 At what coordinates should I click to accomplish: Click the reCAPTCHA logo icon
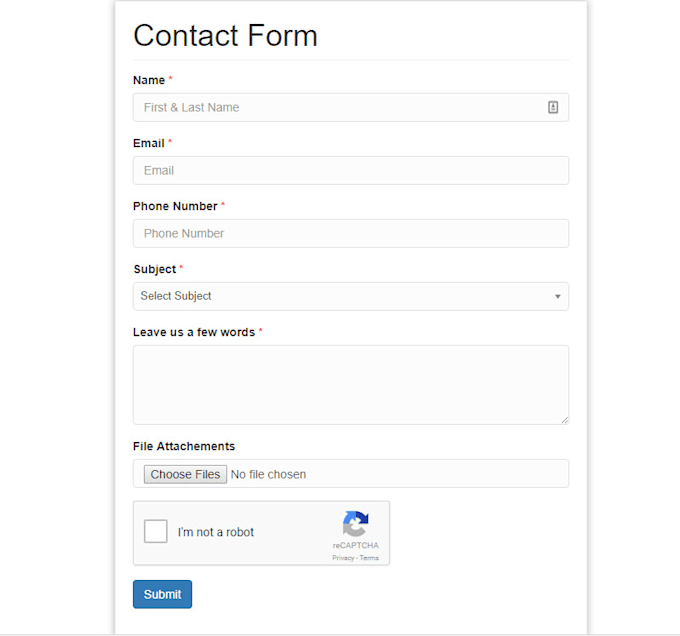click(x=355, y=524)
